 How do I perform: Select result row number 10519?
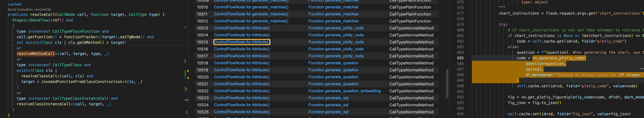(x=202, y=70)
